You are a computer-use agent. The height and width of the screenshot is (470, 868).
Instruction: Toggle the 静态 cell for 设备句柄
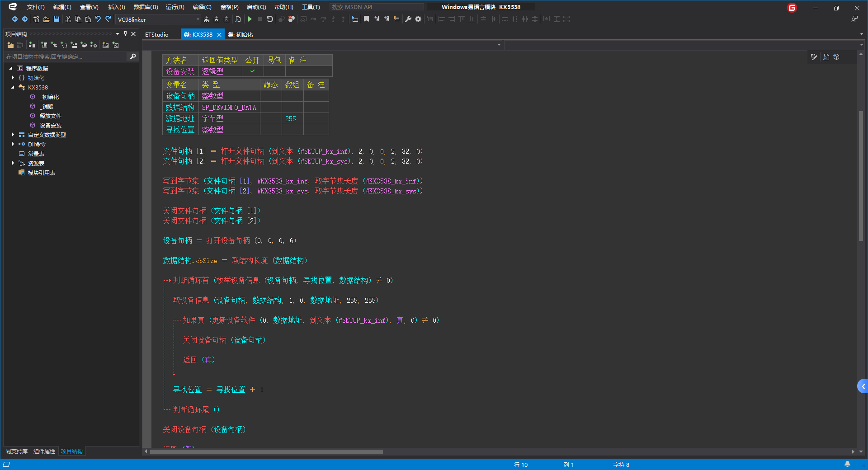271,96
